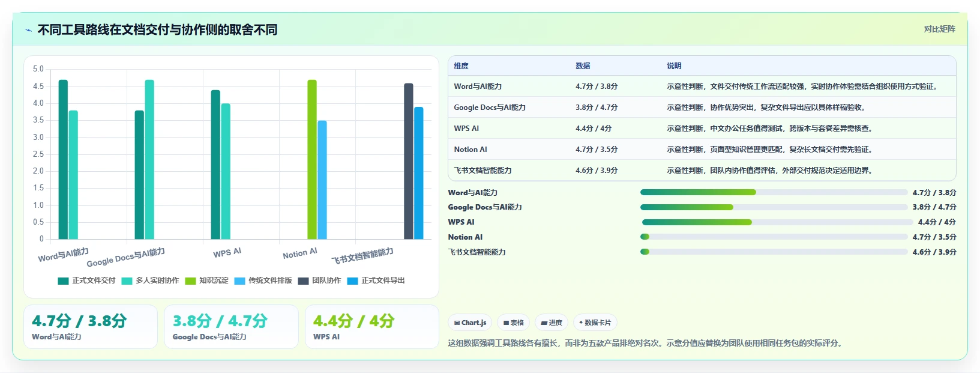Toggle 多人实时协作 legend item

pyautogui.click(x=150, y=281)
